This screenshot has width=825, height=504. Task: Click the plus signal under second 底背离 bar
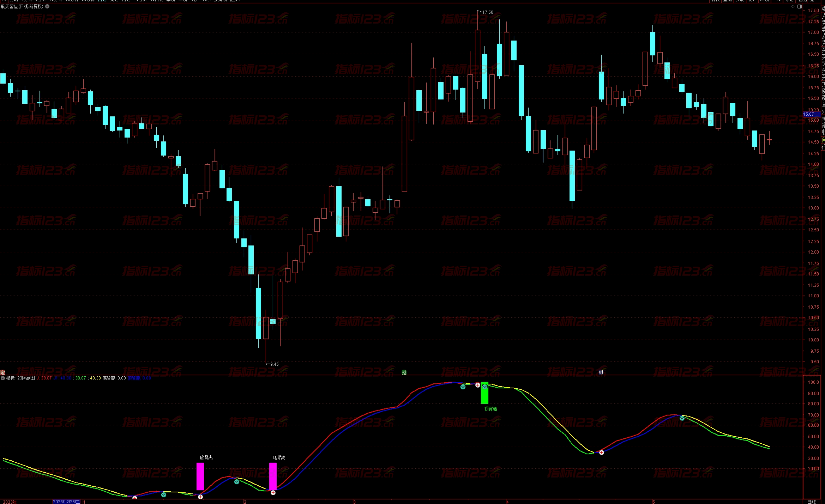pos(273,493)
